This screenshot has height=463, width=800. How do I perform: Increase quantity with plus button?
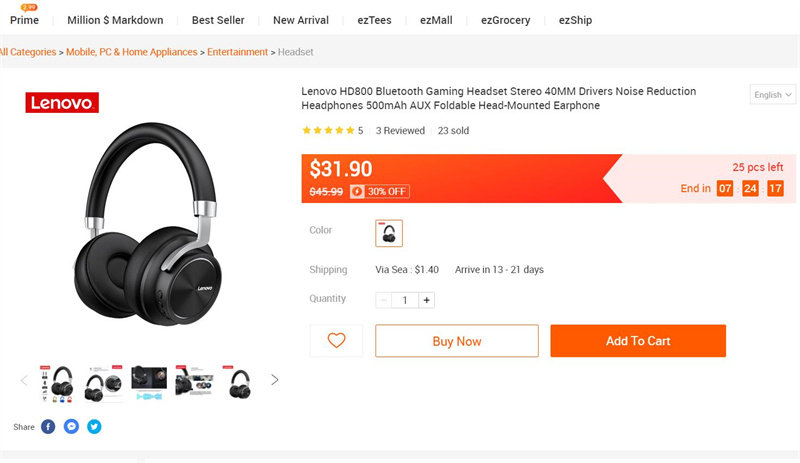point(427,300)
